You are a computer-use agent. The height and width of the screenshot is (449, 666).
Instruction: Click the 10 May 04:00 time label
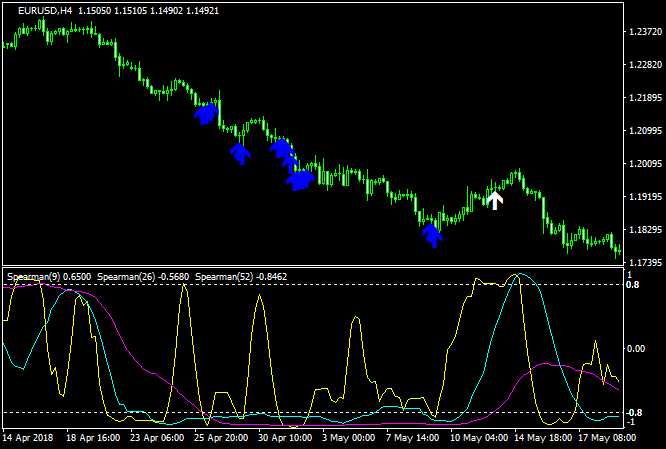(x=478, y=438)
